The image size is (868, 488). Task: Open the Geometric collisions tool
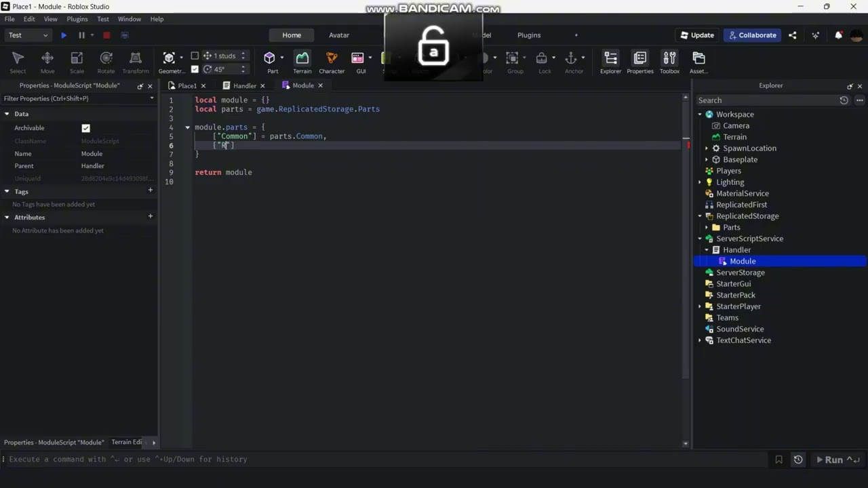pos(170,62)
